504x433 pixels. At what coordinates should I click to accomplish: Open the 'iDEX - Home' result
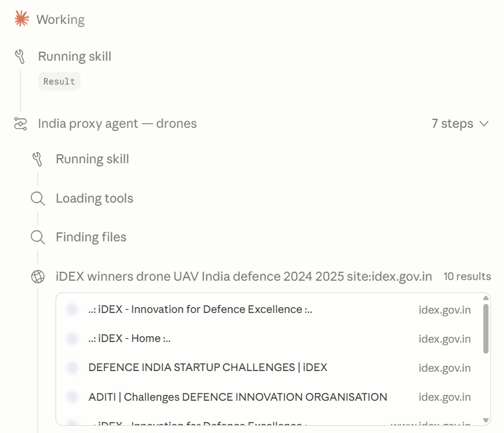pyautogui.click(x=130, y=339)
